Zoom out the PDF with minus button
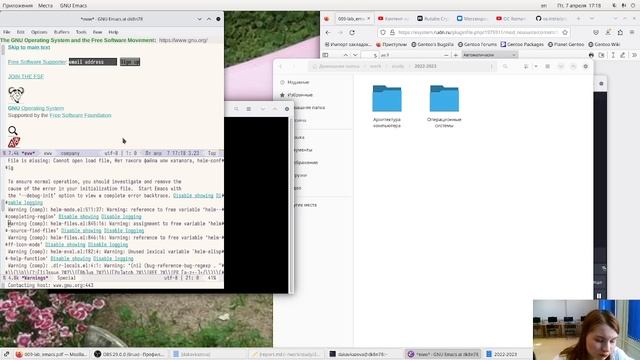The image size is (640, 360). (x=446, y=55)
